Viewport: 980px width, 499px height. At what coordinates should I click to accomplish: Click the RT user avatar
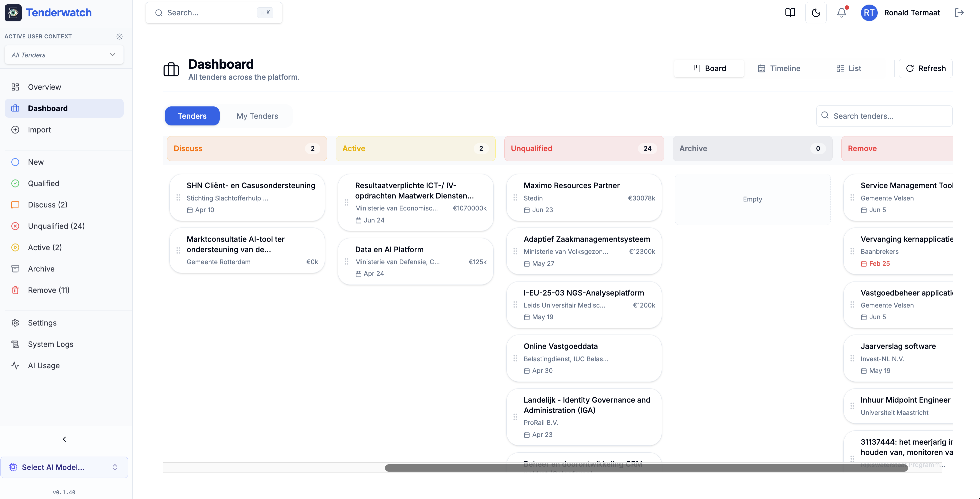[x=869, y=13]
